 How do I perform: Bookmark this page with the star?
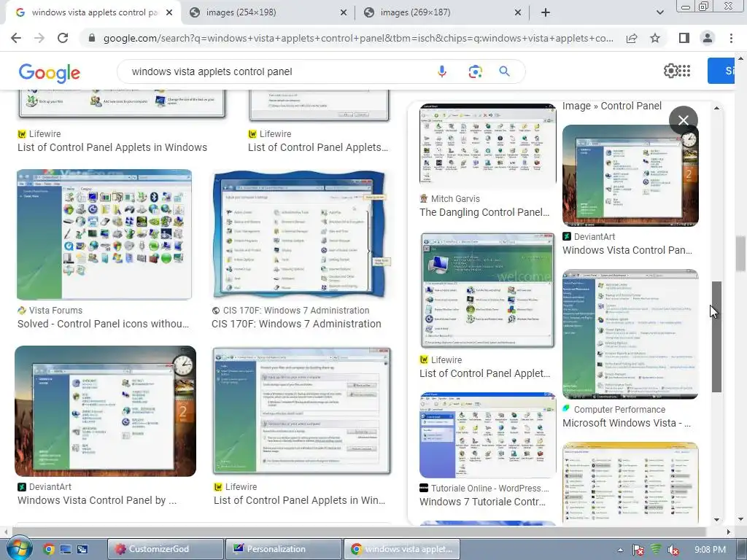pyautogui.click(x=655, y=38)
